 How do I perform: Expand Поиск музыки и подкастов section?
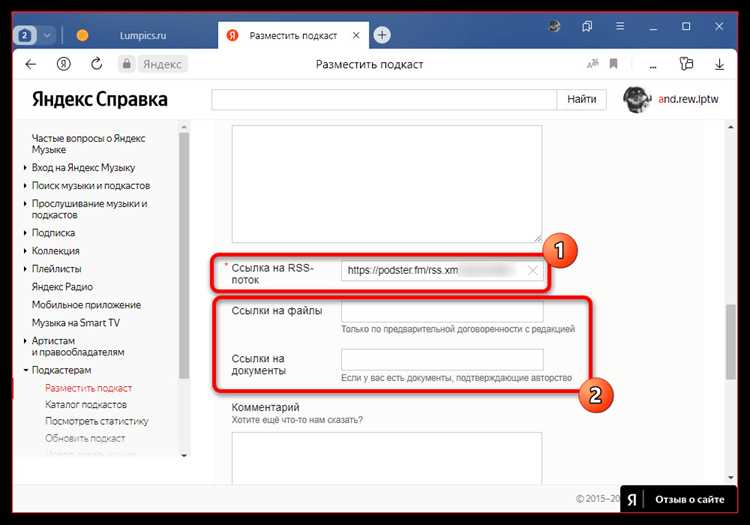tap(91, 186)
